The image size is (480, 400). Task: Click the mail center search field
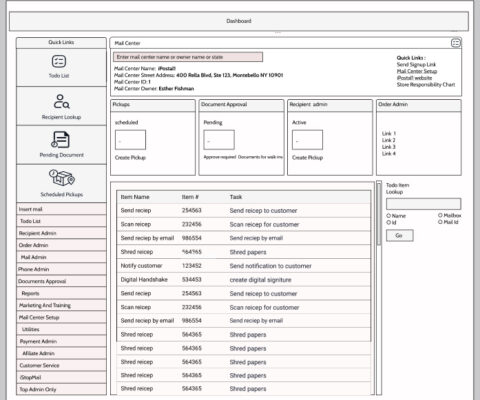(188, 57)
